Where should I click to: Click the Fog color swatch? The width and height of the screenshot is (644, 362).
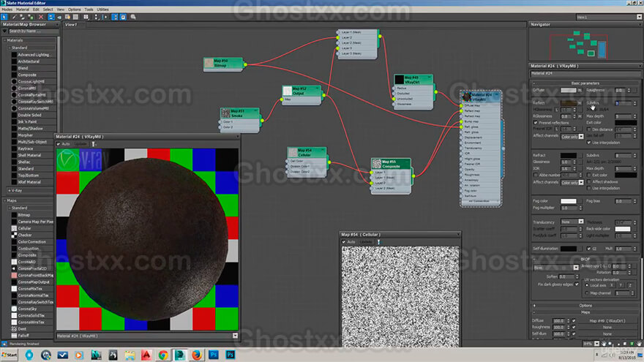(569, 201)
